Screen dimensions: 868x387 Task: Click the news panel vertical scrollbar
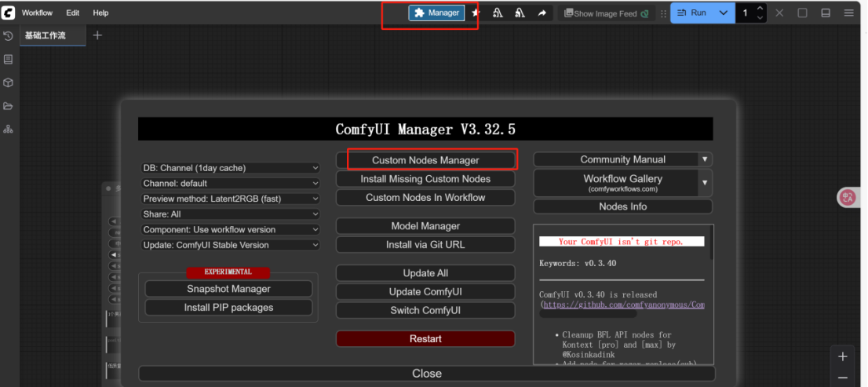coord(710,243)
